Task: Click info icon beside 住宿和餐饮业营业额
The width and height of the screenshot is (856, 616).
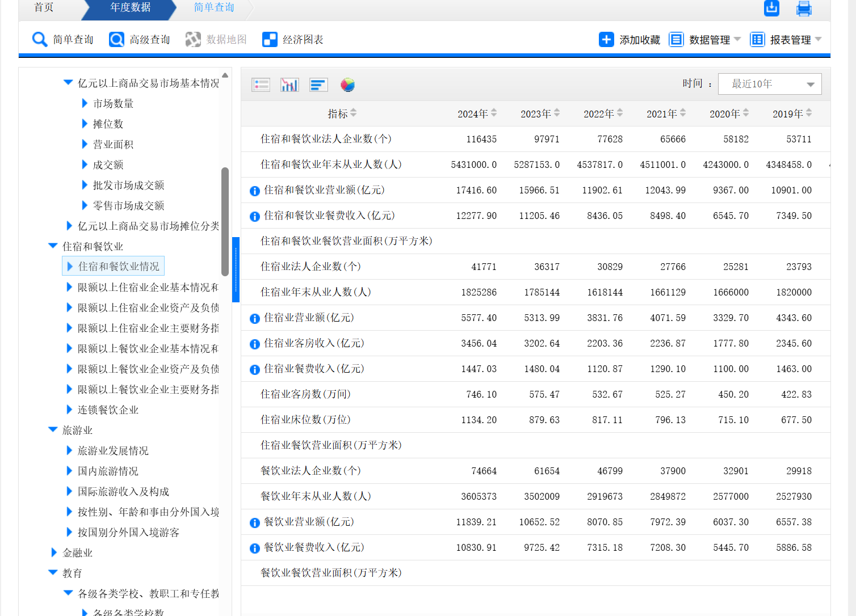Action: [255, 191]
